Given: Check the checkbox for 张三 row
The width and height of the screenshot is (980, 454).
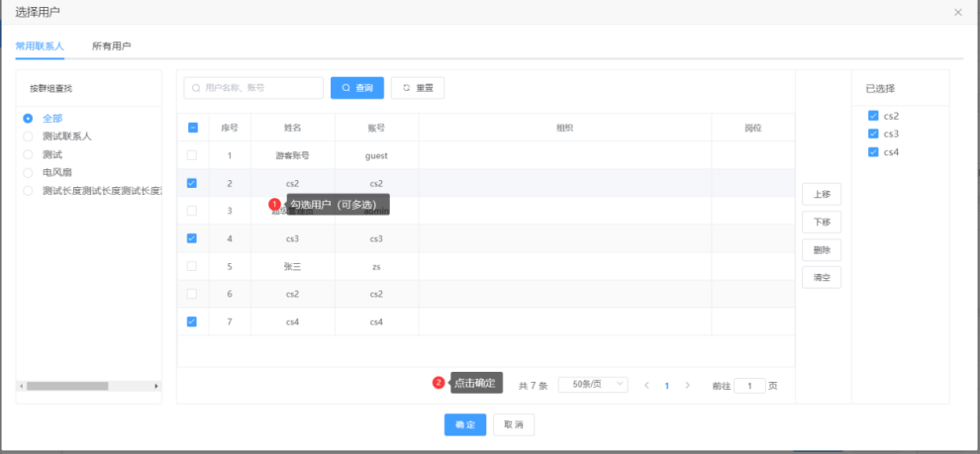Looking at the screenshot, I should pos(192,266).
